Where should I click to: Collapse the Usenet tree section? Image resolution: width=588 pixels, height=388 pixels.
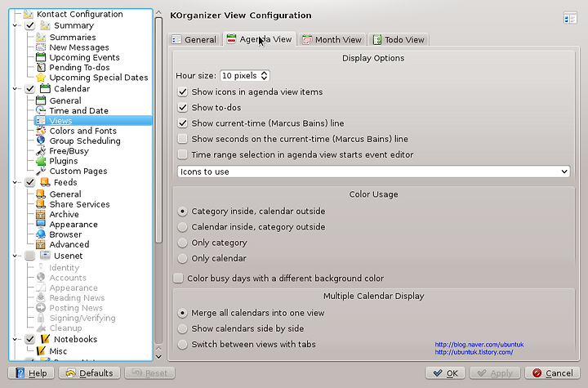pyautogui.click(x=15, y=256)
